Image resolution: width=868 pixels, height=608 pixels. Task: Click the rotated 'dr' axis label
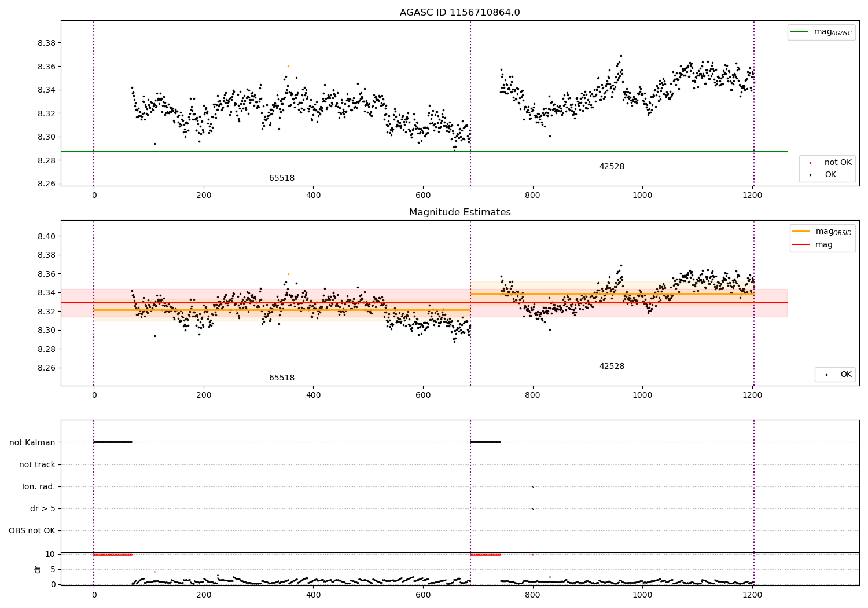(x=38, y=569)
